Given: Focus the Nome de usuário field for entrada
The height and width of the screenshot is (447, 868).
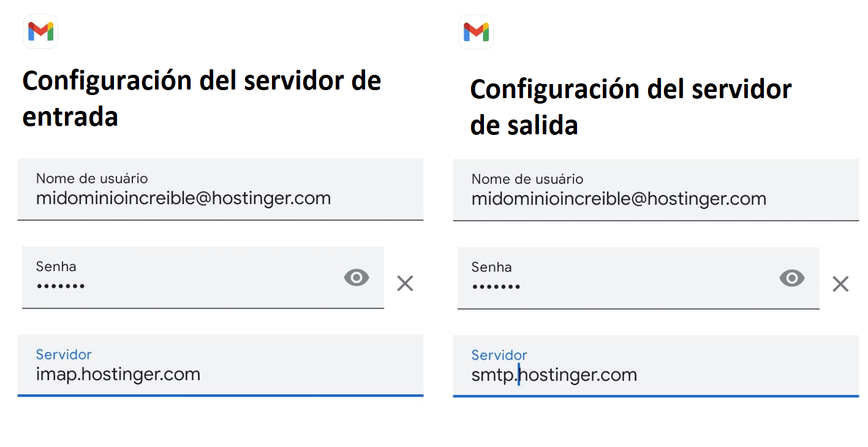Looking at the screenshot, I should pos(221,189).
